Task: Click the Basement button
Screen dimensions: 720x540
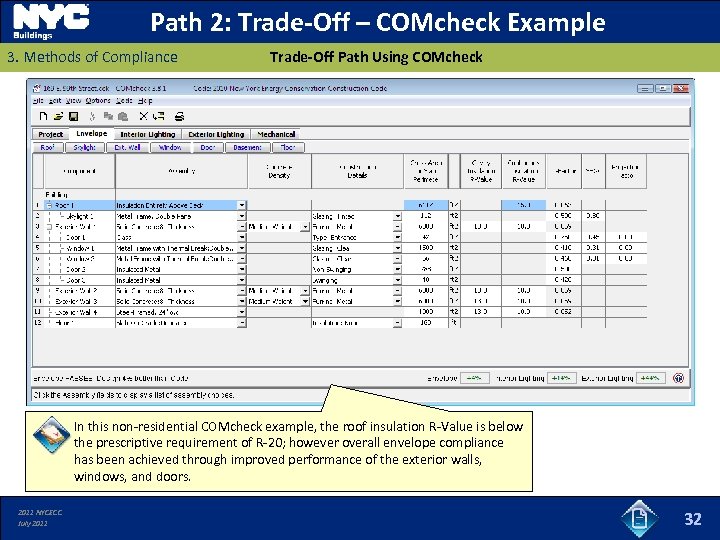Action: tap(248, 147)
